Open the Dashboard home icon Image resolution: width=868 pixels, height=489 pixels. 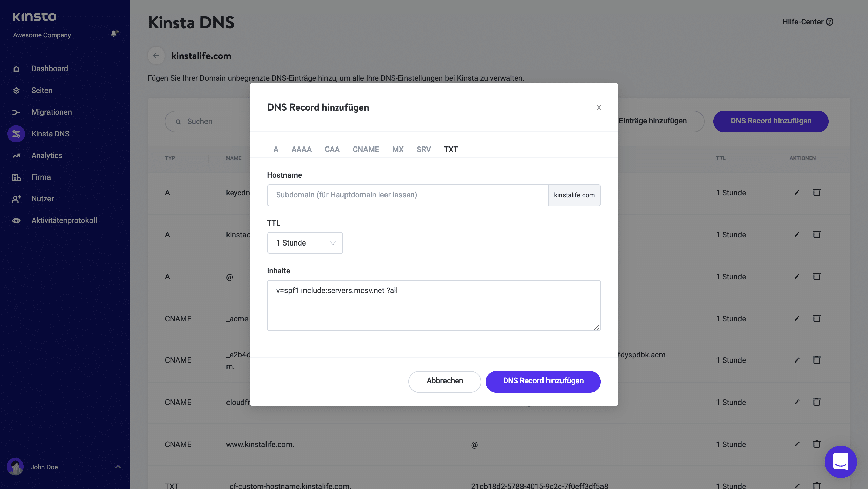(x=16, y=69)
